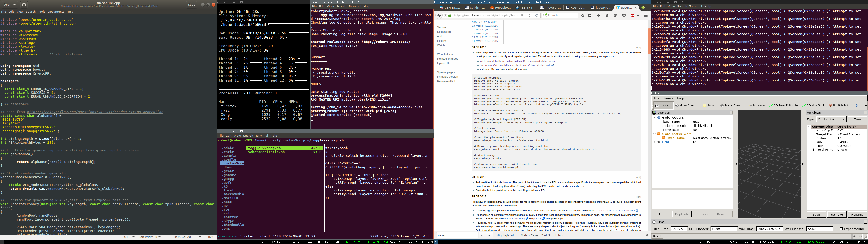
Task: Click the Add display button
Action: click(x=661, y=214)
